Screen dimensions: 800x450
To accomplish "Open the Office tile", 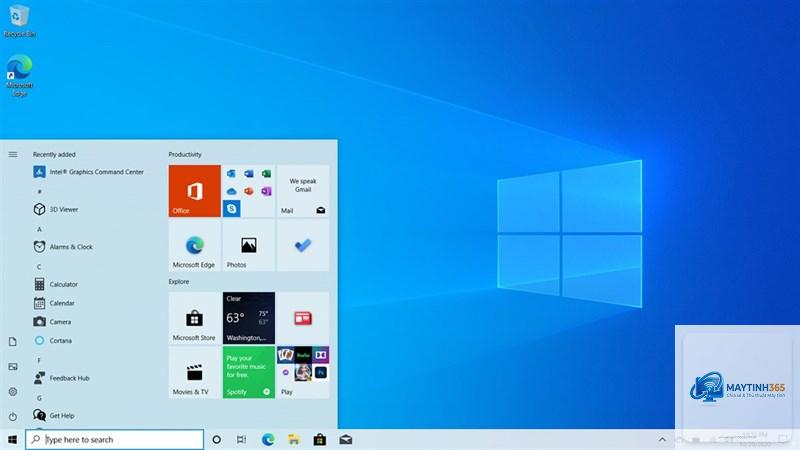I will [x=194, y=191].
